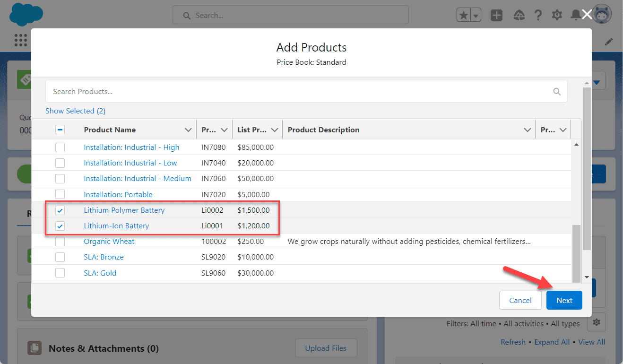
Task: Click the Salesforce cloud logo
Action: tap(26, 15)
